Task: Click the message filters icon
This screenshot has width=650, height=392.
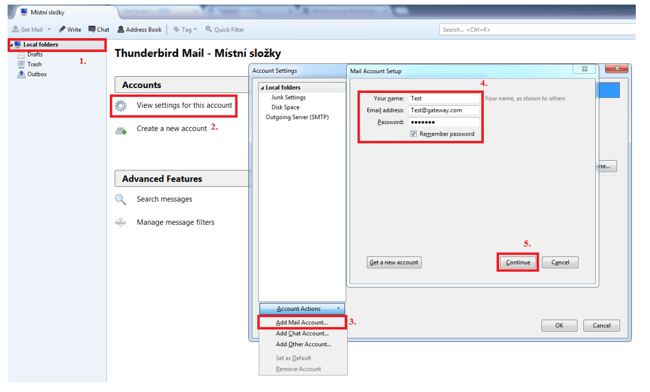Action: coord(121,223)
